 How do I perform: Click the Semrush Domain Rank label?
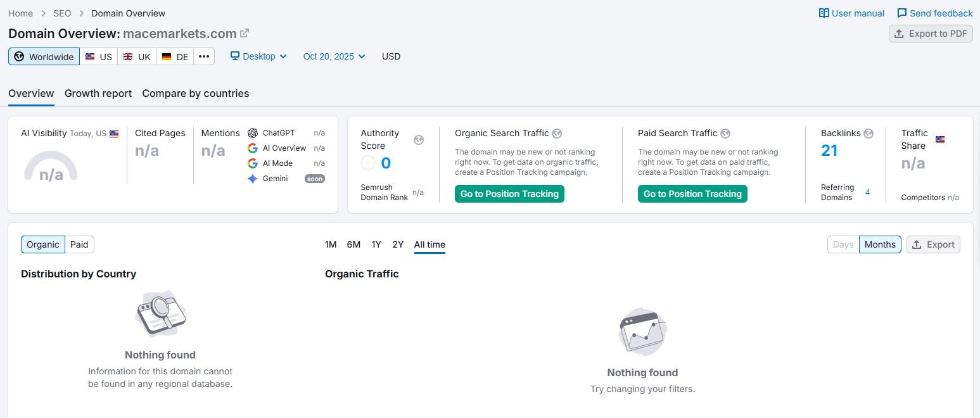point(384,193)
